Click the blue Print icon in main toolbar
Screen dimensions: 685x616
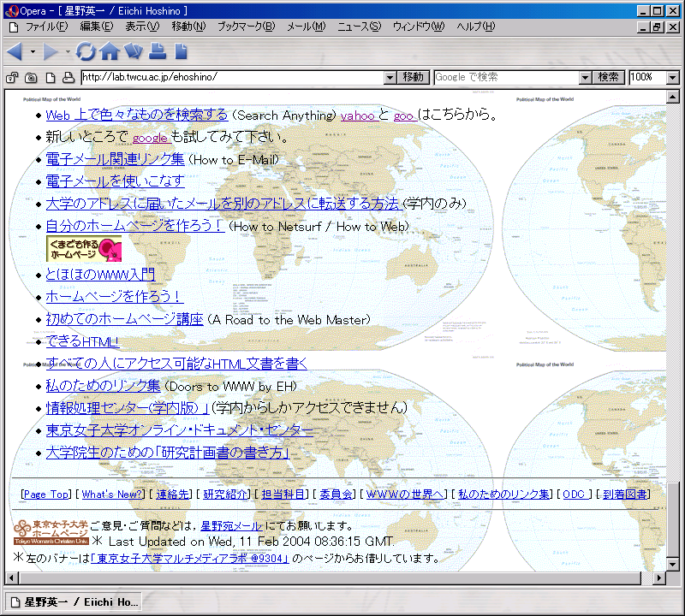point(158,51)
